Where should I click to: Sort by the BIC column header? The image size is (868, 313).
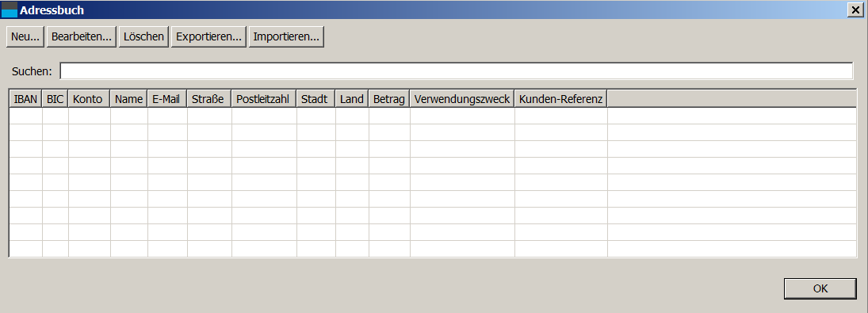point(55,99)
